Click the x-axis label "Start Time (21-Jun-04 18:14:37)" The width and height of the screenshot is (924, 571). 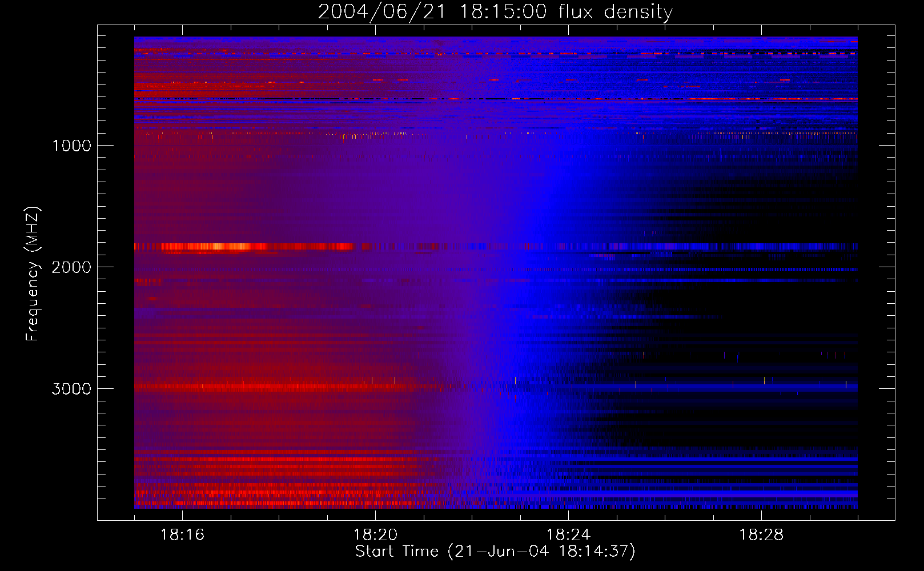[x=495, y=552]
